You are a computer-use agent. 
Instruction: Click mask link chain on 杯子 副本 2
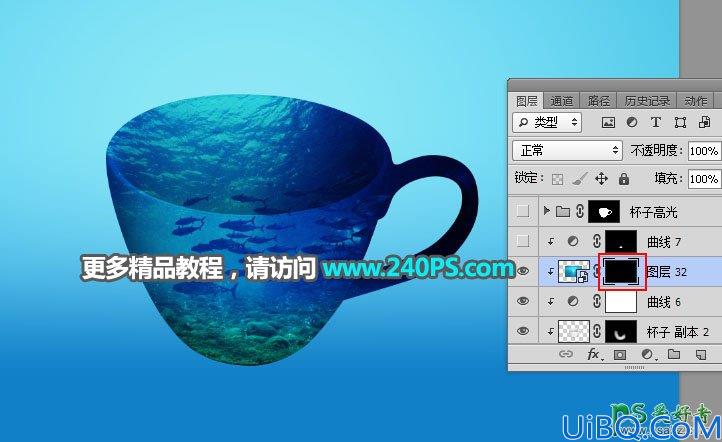pyautogui.click(x=597, y=332)
